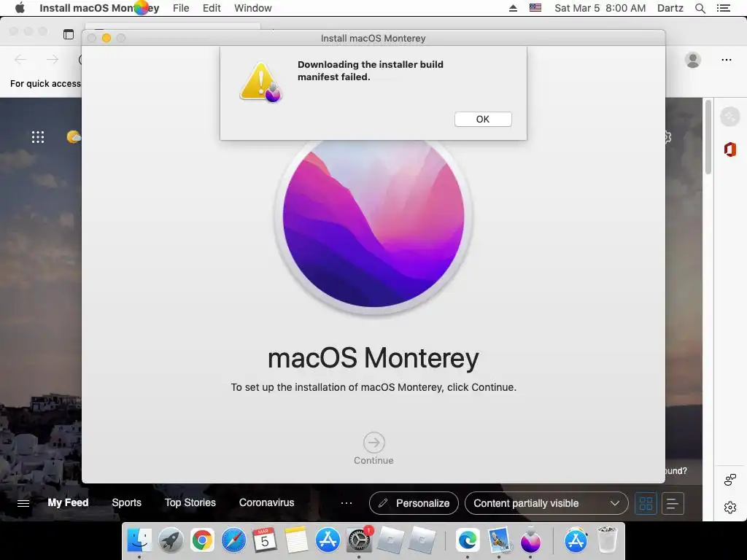Image resolution: width=747 pixels, height=560 pixels.
Task: Open Microsoft Edge from the Dock
Action: 468,540
